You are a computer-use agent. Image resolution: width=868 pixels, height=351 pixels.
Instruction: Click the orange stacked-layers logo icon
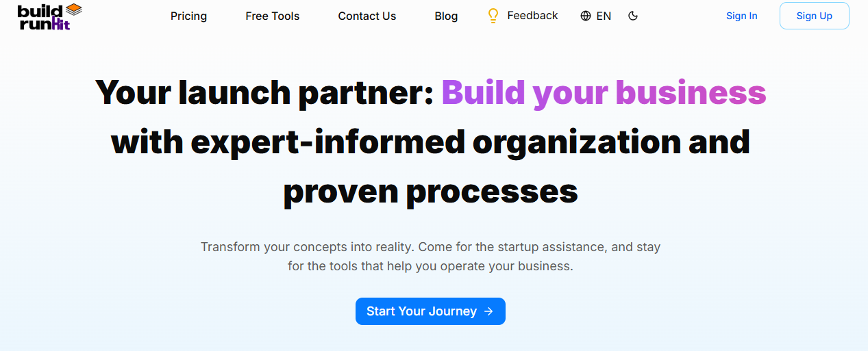tap(73, 10)
